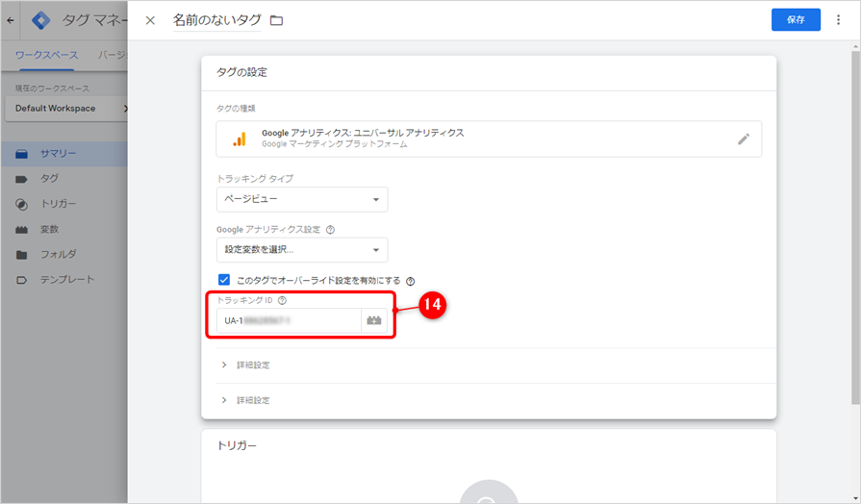Click the pencil icon to edit tag type
Viewport: 861px width, 504px height.
pyautogui.click(x=744, y=139)
